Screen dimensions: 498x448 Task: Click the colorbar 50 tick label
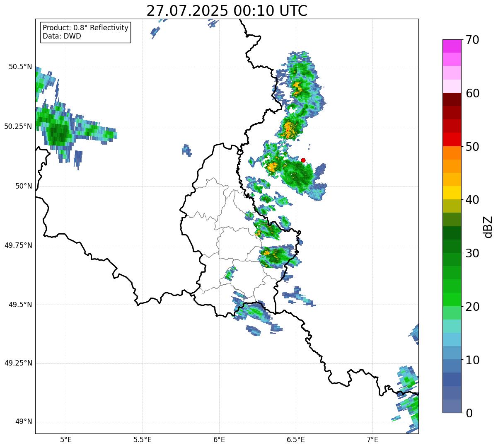tap(472, 147)
